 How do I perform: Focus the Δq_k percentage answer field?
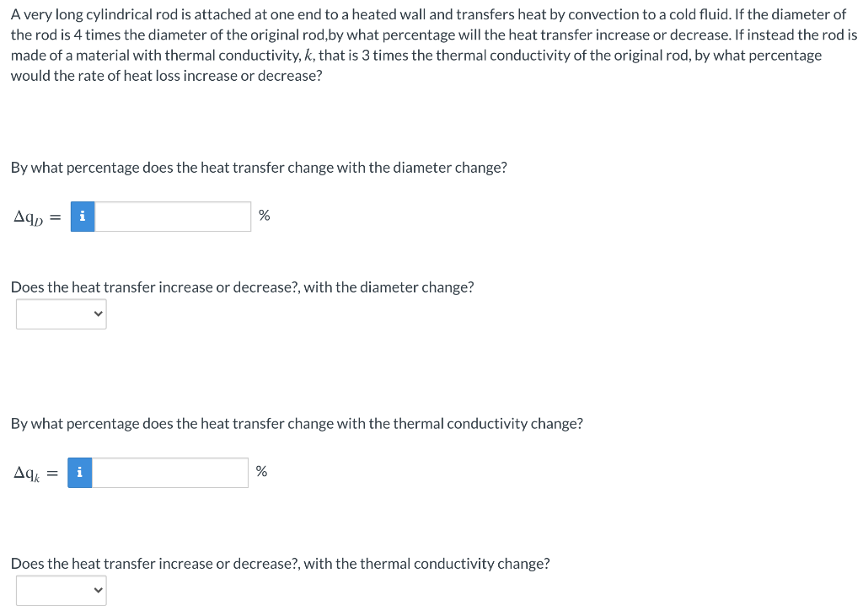point(170,472)
